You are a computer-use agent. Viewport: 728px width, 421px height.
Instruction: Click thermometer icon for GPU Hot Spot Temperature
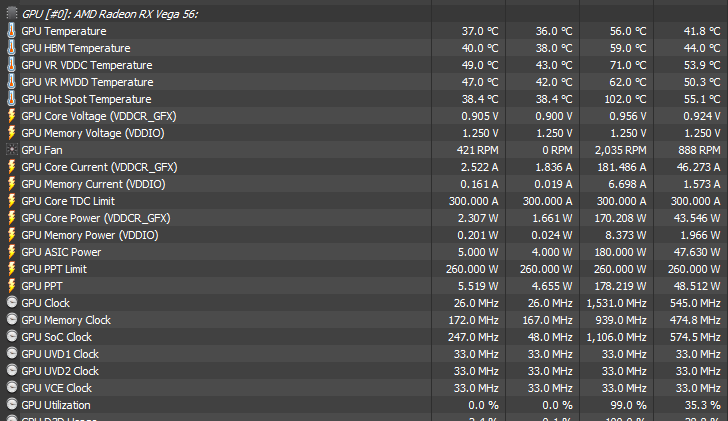pyautogui.click(x=12, y=99)
